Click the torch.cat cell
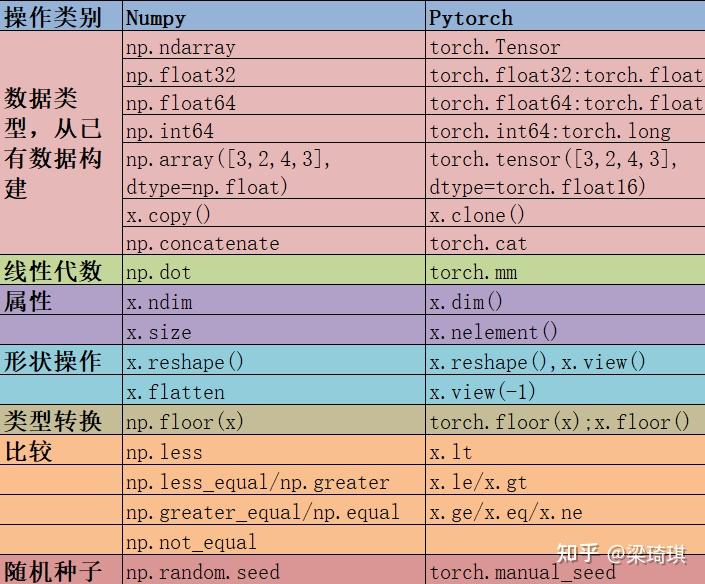The width and height of the screenshot is (705, 584). click(565, 241)
